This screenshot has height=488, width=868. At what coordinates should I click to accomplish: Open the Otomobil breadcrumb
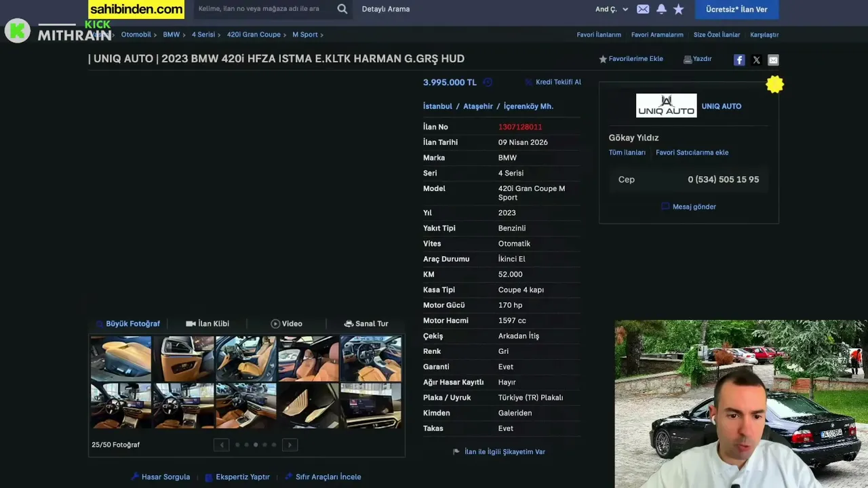pos(136,35)
